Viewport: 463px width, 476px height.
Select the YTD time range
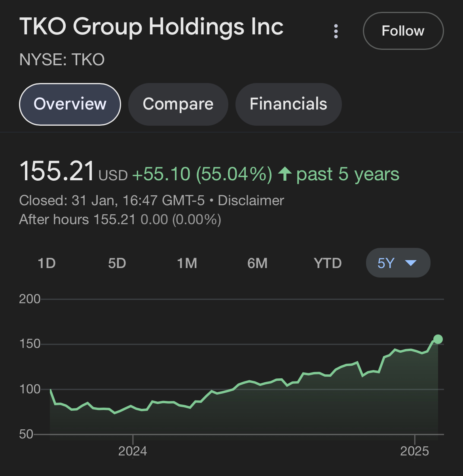point(328,263)
